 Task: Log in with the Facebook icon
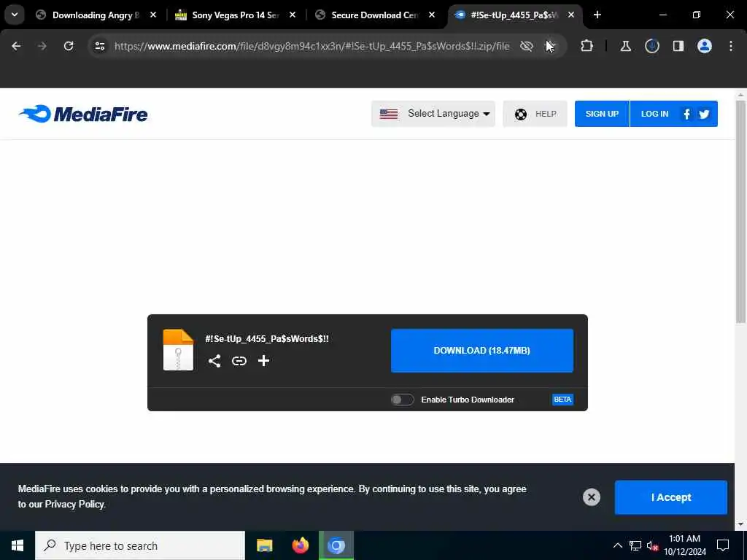(x=686, y=114)
